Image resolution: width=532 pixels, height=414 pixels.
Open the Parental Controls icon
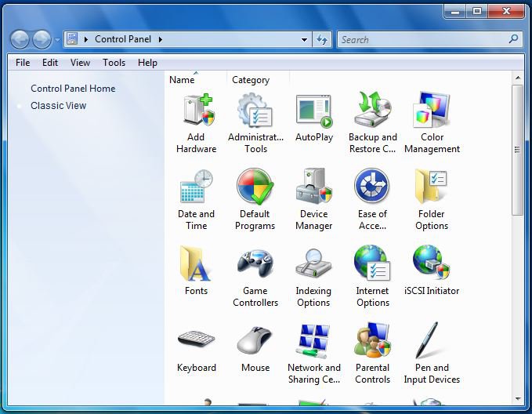click(x=372, y=340)
